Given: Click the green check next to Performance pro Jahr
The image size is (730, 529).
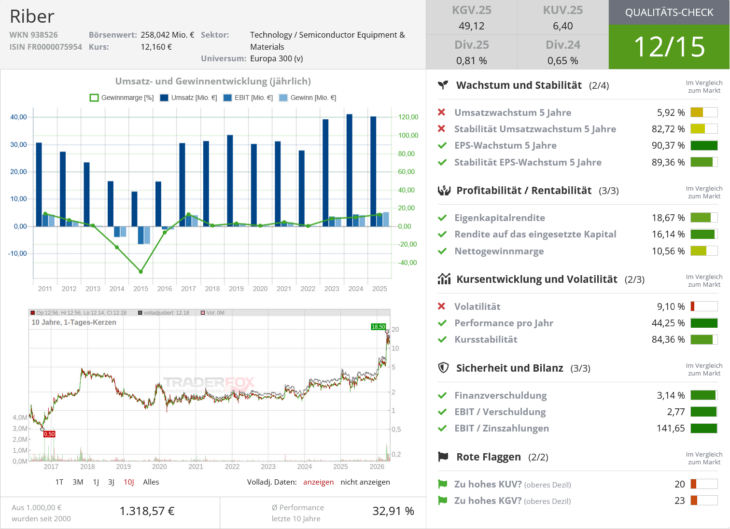Looking at the screenshot, I should [x=442, y=323].
